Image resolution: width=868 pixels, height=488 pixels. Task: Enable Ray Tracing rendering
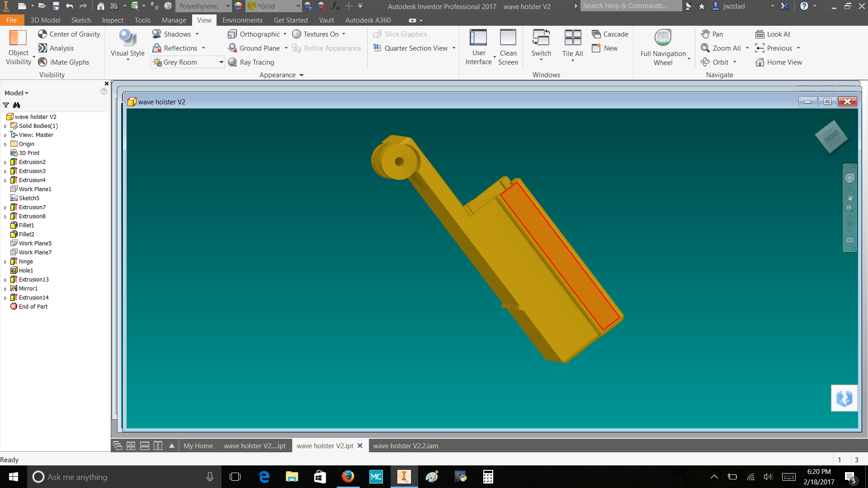(251, 62)
